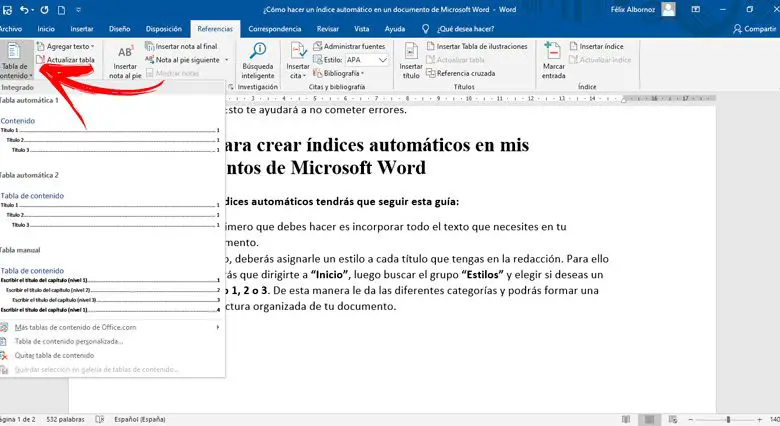Select the Correspondencia tab

(x=275, y=29)
